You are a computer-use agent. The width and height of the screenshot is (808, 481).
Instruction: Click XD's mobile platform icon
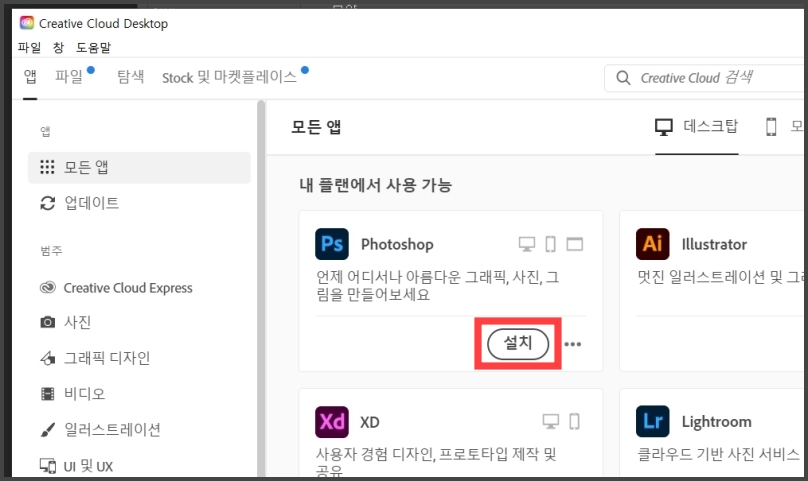[x=574, y=421]
